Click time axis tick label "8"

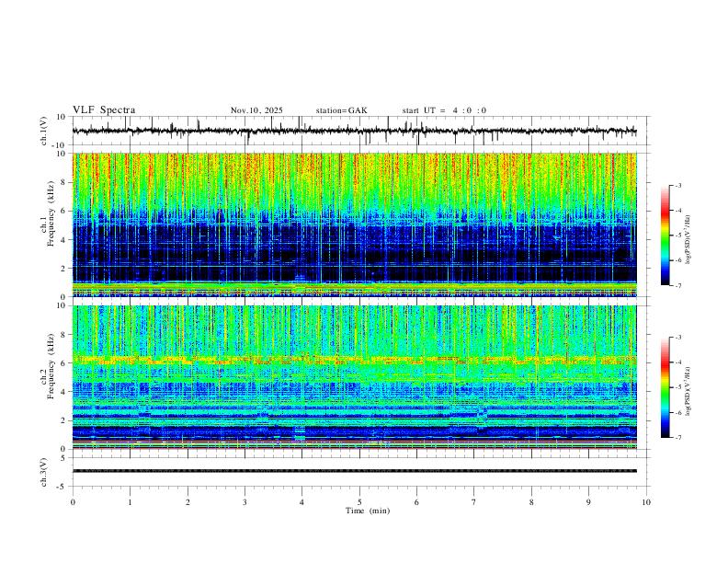(531, 502)
